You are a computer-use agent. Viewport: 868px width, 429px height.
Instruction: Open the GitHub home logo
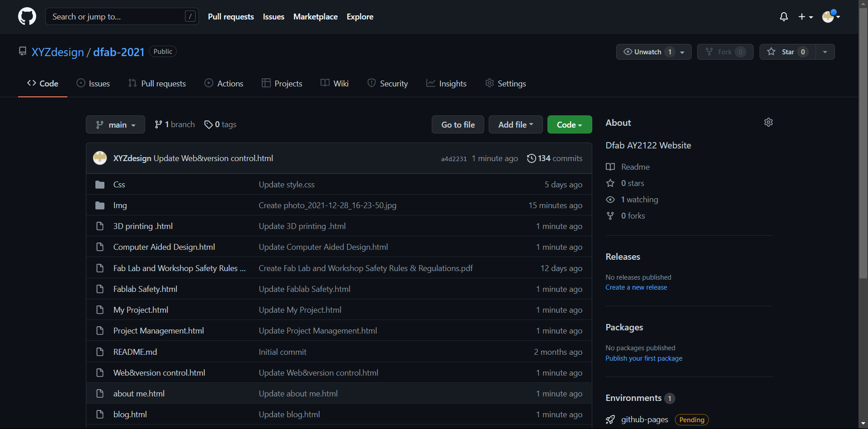[x=27, y=17]
